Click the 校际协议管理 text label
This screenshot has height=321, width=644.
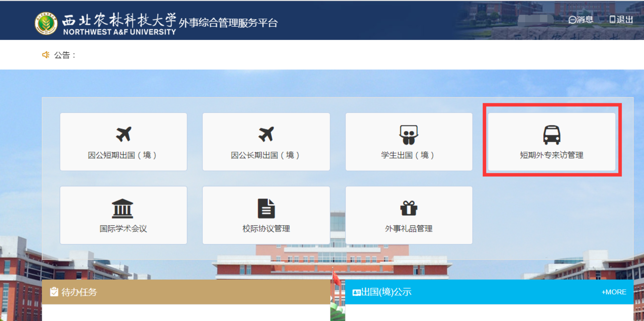click(x=266, y=229)
